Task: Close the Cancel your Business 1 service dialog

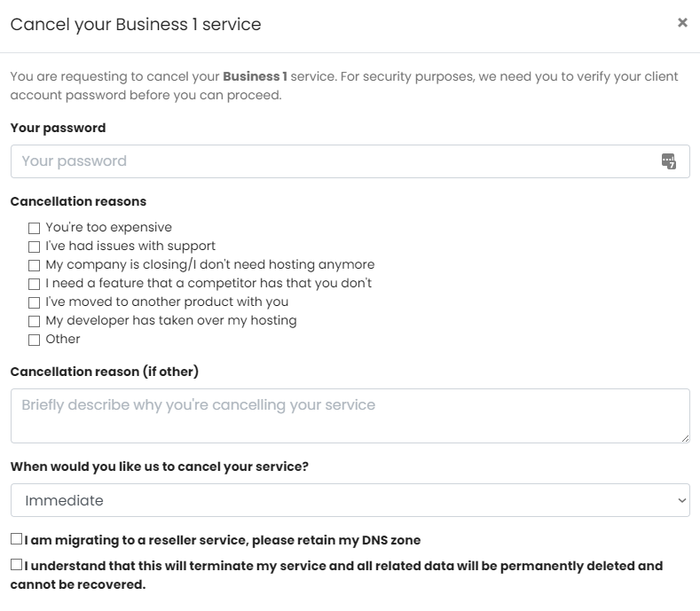Action: (682, 22)
